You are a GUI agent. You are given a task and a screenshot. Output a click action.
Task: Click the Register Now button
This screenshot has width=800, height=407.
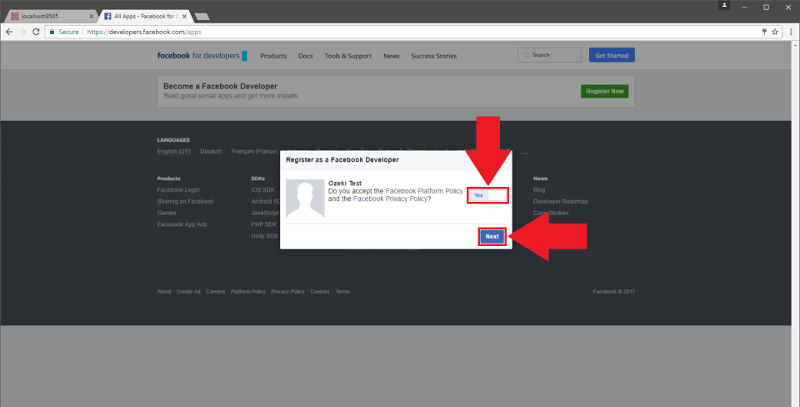pyautogui.click(x=604, y=91)
